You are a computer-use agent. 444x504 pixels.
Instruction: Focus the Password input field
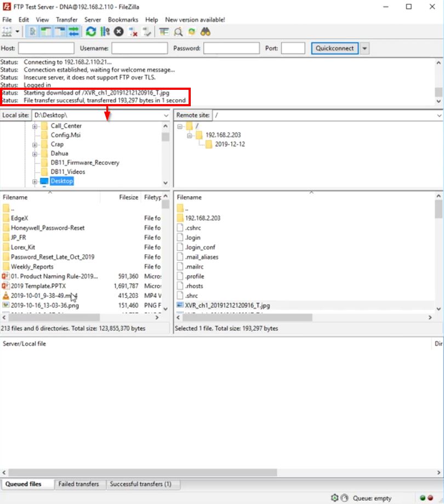pos(231,48)
